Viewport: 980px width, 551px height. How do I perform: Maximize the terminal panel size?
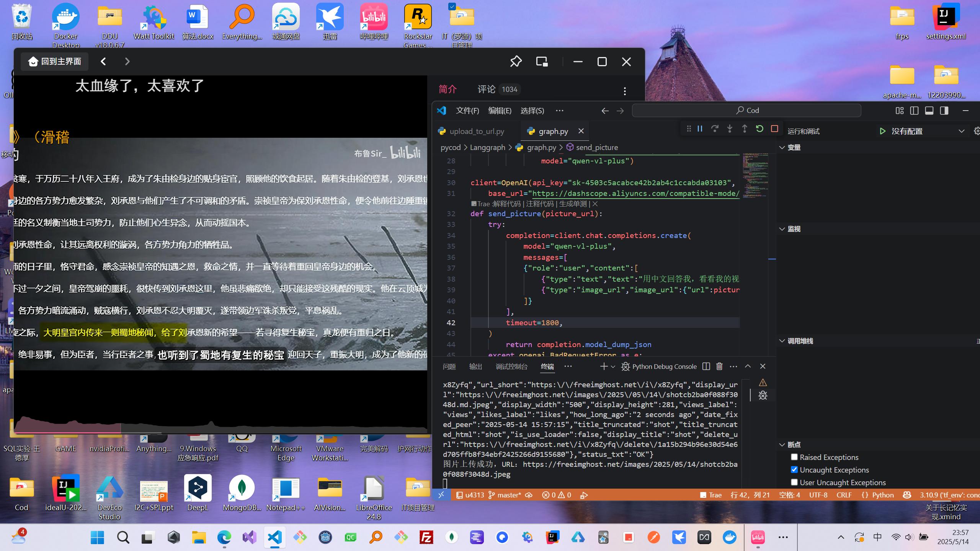pos(748,367)
